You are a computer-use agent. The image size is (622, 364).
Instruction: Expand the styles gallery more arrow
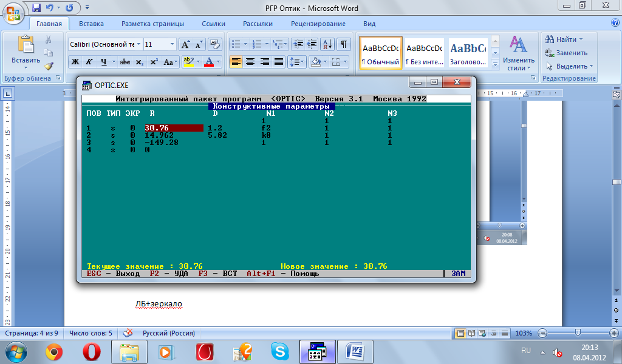point(495,64)
